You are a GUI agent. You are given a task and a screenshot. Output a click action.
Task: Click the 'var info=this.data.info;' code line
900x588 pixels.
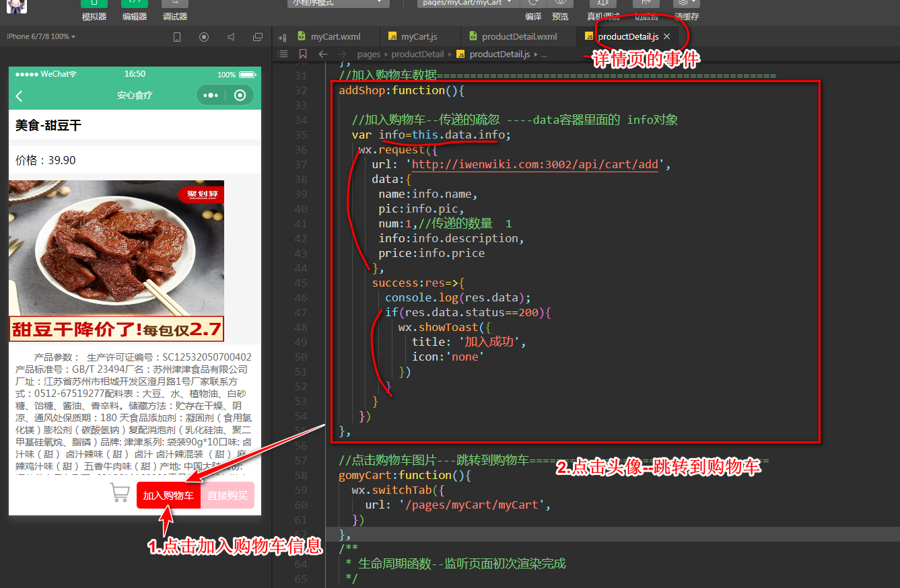click(431, 135)
